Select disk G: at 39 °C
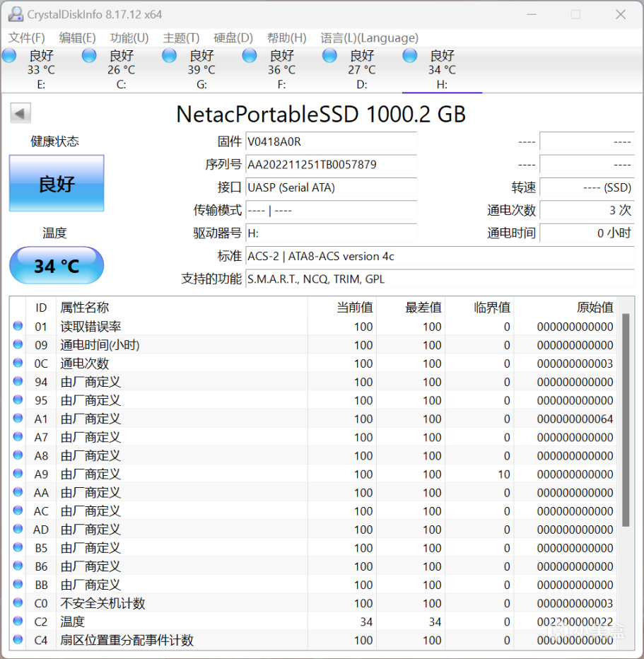644x659 pixels. click(201, 69)
